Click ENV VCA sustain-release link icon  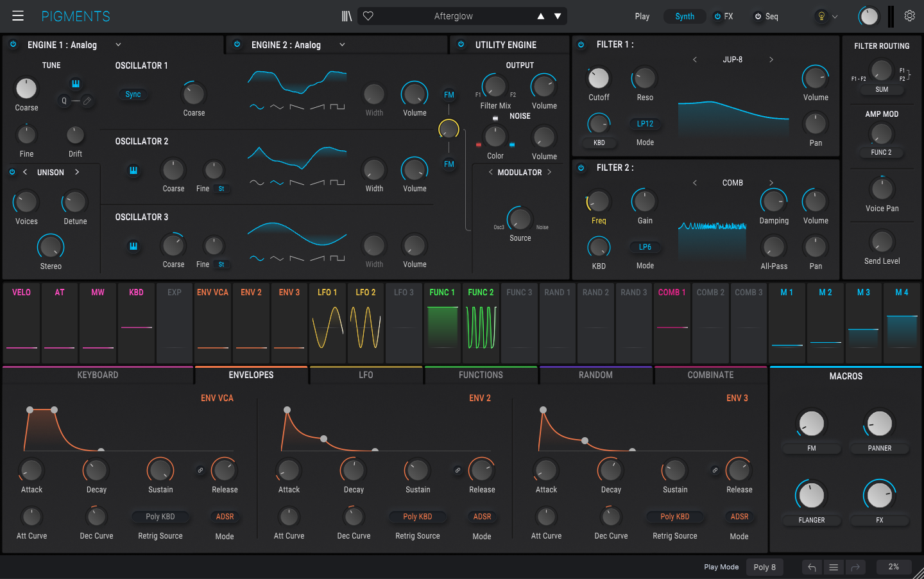pyautogui.click(x=200, y=471)
